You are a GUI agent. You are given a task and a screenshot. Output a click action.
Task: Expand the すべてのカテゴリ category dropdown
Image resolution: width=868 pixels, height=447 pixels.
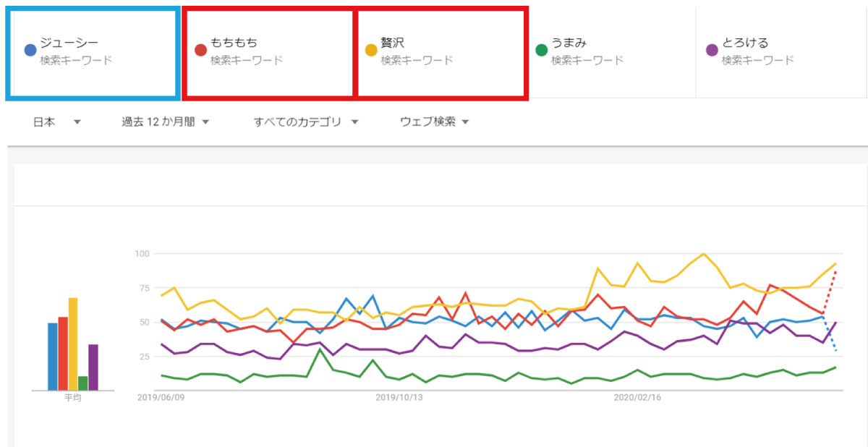(x=305, y=122)
